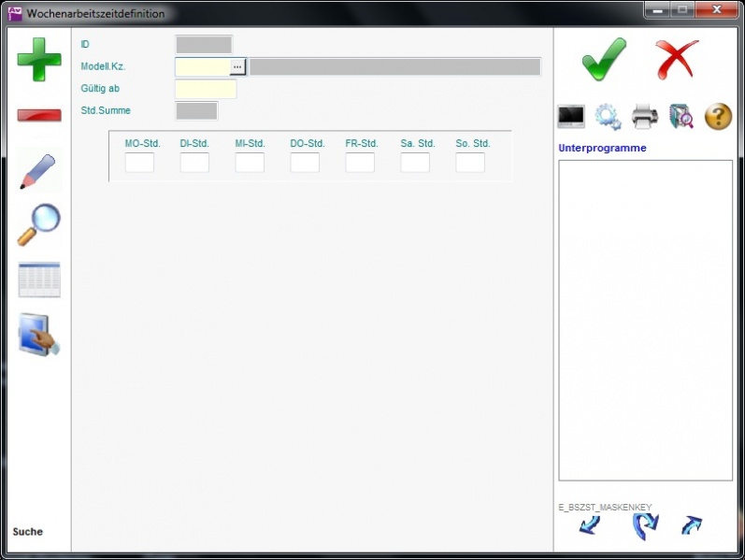Click the document preview magnifier icon
The image size is (745, 560).
pyautogui.click(x=681, y=117)
